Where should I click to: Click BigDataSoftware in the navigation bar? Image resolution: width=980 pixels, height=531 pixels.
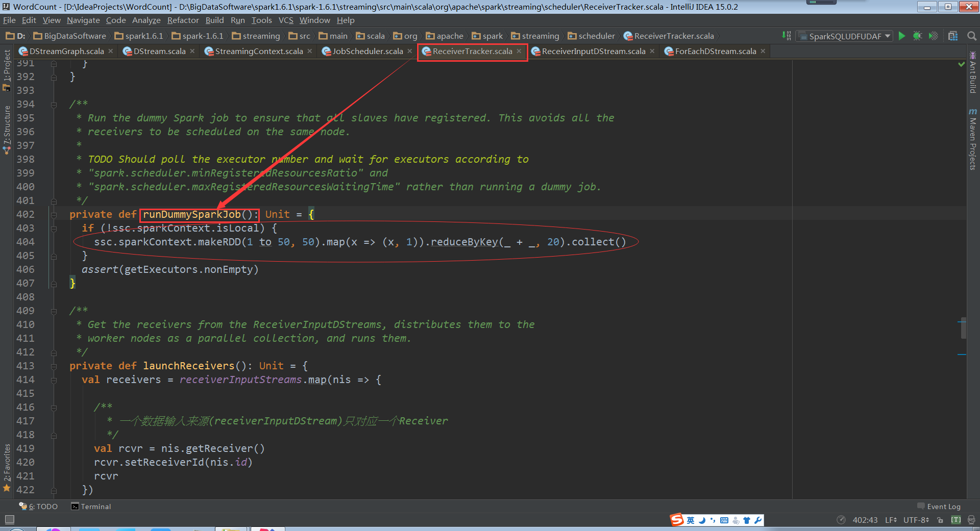point(70,36)
